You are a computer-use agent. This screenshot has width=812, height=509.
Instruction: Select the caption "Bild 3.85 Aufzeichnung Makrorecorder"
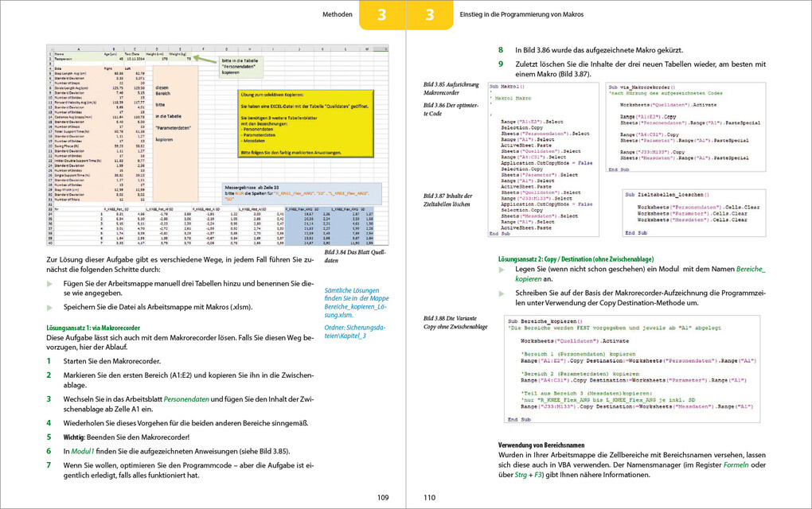click(x=451, y=88)
